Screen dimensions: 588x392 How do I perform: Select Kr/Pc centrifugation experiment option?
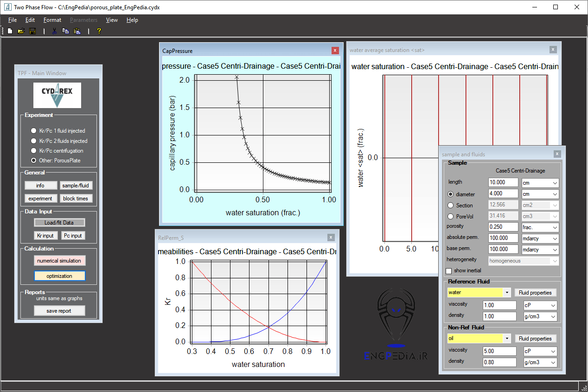(x=33, y=151)
